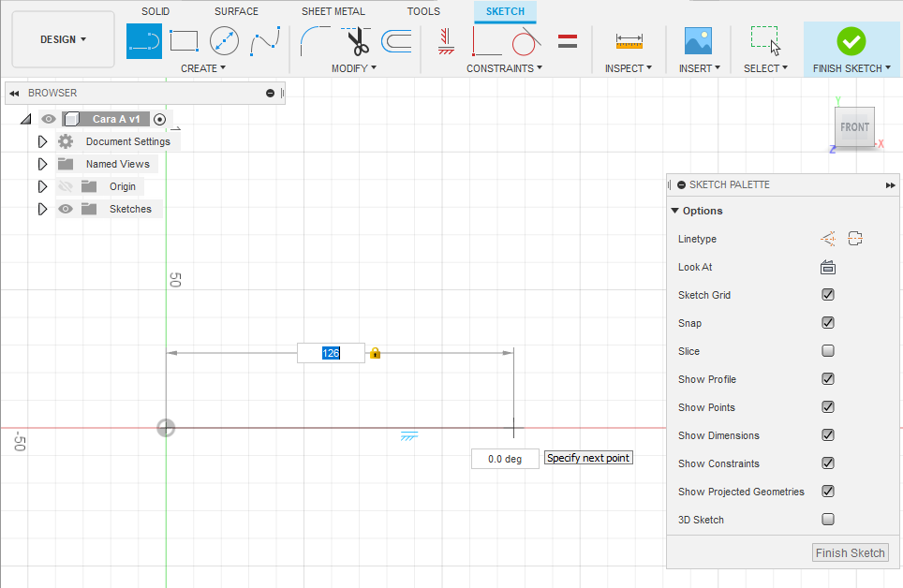Select the Fit Point Spline tool
This screenshot has height=588, width=903.
click(265, 41)
